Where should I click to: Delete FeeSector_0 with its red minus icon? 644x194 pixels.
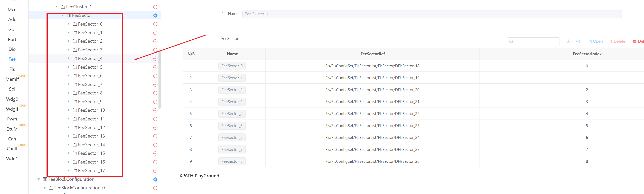click(155, 24)
